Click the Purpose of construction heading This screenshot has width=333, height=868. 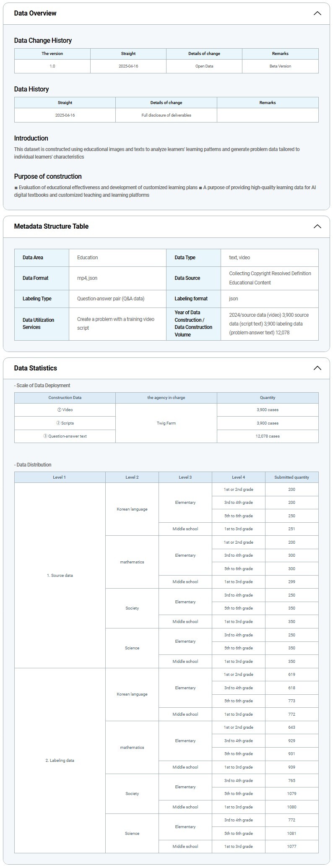click(x=48, y=177)
